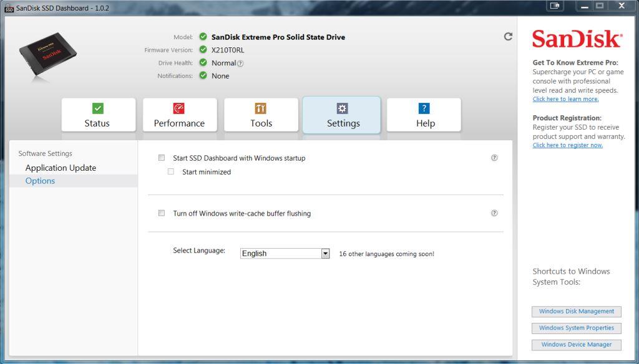Click help icon for Windows startup option
The image size is (639, 364).
click(494, 158)
